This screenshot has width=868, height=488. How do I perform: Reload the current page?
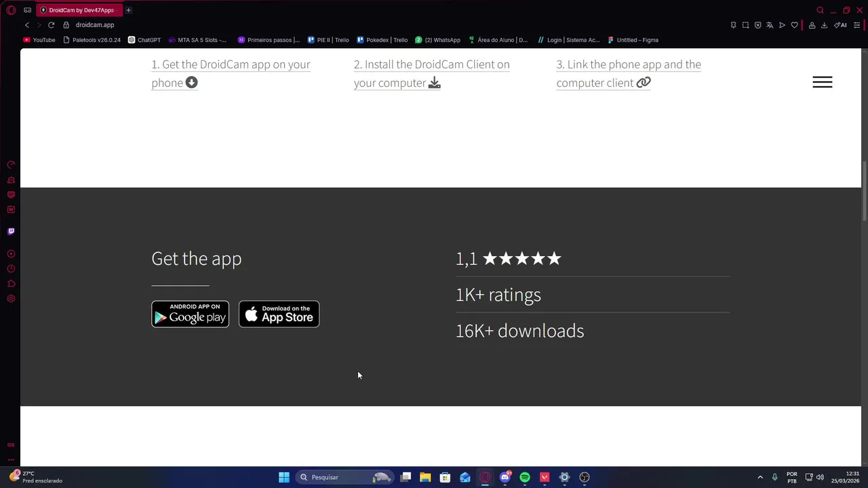pyautogui.click(x=51, y=25)
